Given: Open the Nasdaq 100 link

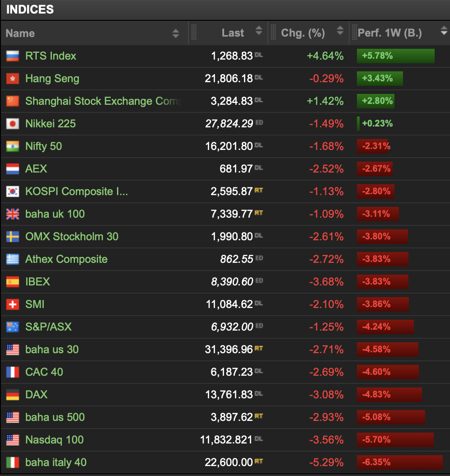Looking at the screenshot, I should point(54,439).
